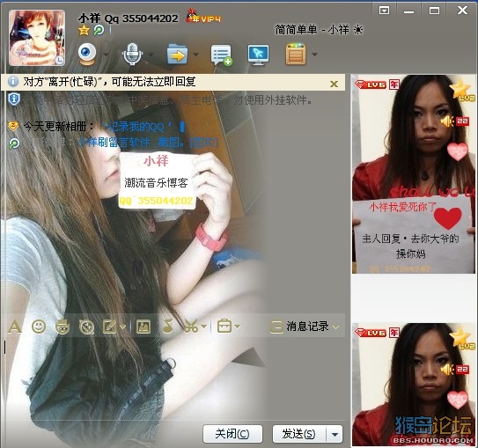The width and height of the screenshot is (478, 448).
Task: Click the contact name 小祥 Qq 355044202
Action: [x=128, y=18]
